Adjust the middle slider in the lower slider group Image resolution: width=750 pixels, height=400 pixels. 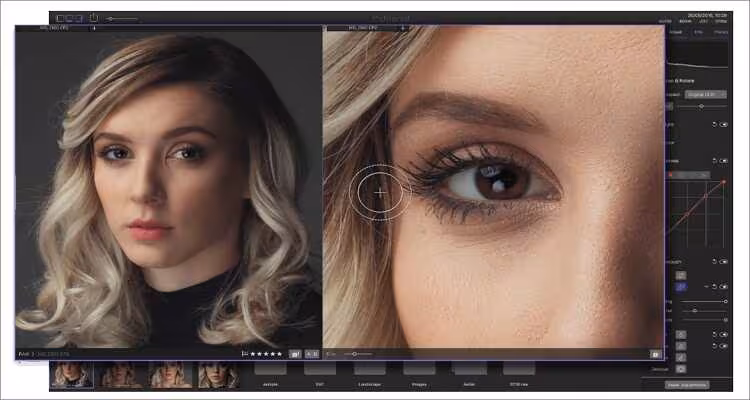pos(703,311)
